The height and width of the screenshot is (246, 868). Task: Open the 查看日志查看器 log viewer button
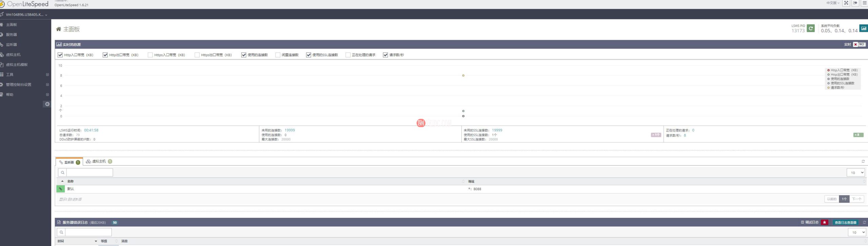846,222
